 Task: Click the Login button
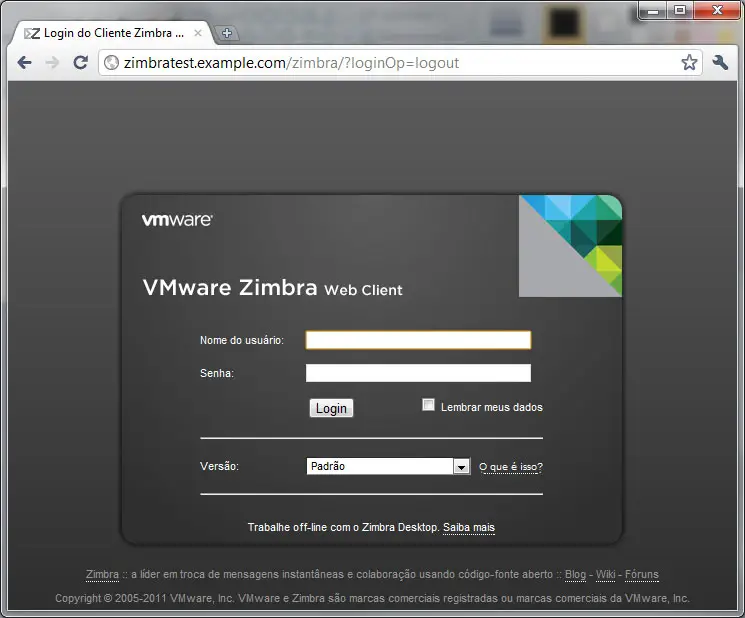click(331, 409)
